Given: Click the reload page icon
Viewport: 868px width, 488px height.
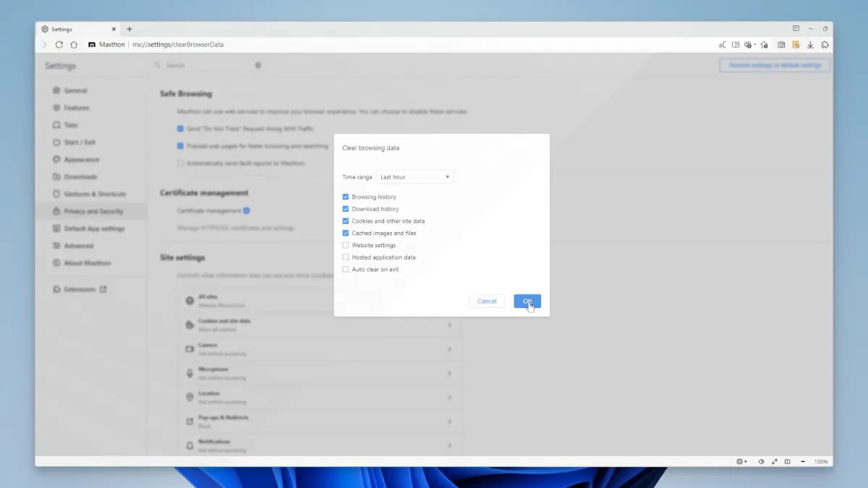Looking at the screenshot, I should [59, 45].
